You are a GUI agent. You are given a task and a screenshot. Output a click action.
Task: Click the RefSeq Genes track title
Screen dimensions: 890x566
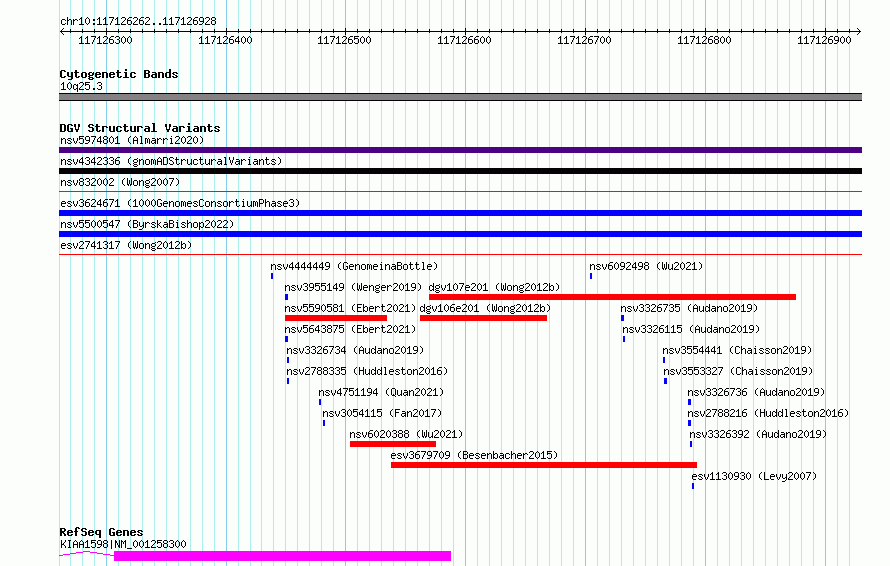coord(101,532)
